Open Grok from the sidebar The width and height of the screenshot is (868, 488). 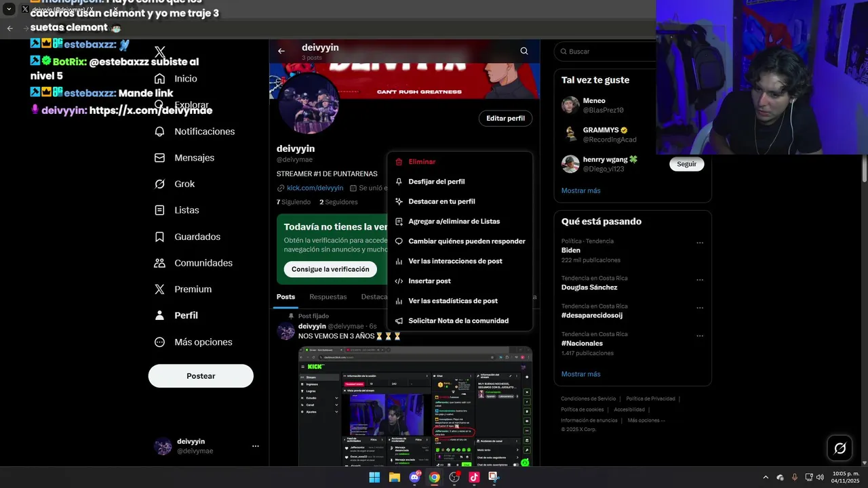pyautogui.click(x=174, y=184)
